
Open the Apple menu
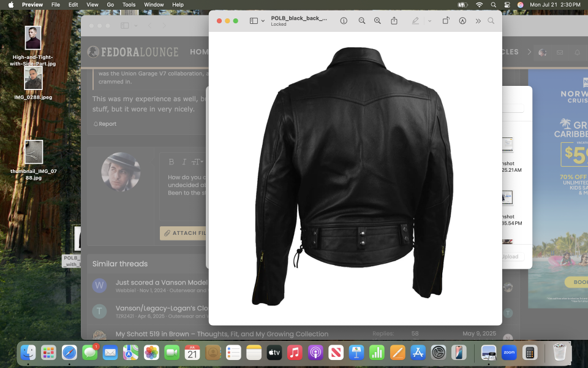pyautogui.click(x=11, y=4)
